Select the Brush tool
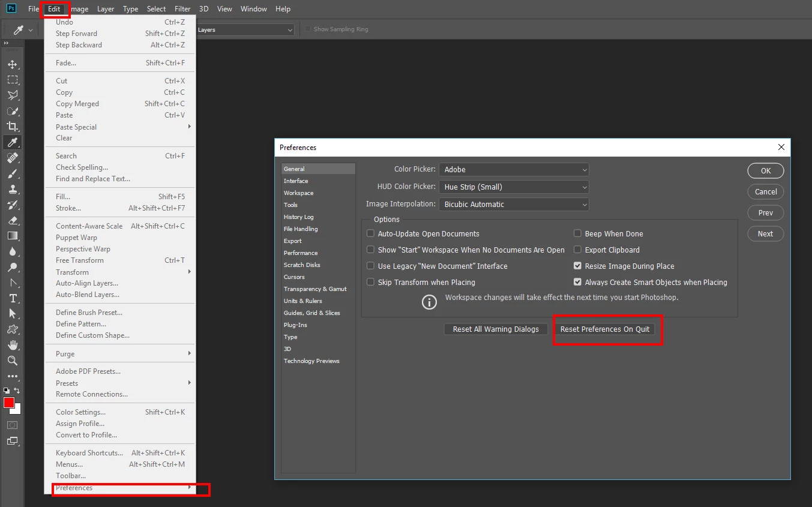The height and width of the screenshot is (507, 812). click(x=12, y=173)
